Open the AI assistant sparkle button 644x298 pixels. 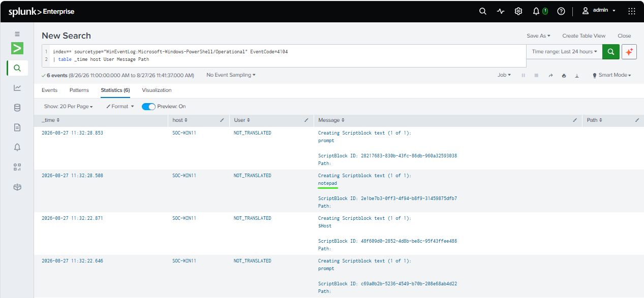(x=629, y=52)
